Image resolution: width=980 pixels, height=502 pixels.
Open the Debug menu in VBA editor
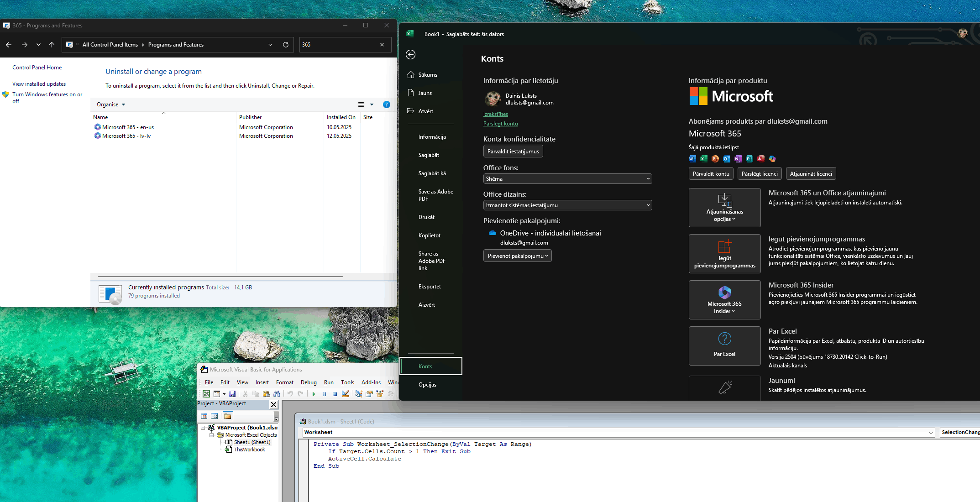309,382
